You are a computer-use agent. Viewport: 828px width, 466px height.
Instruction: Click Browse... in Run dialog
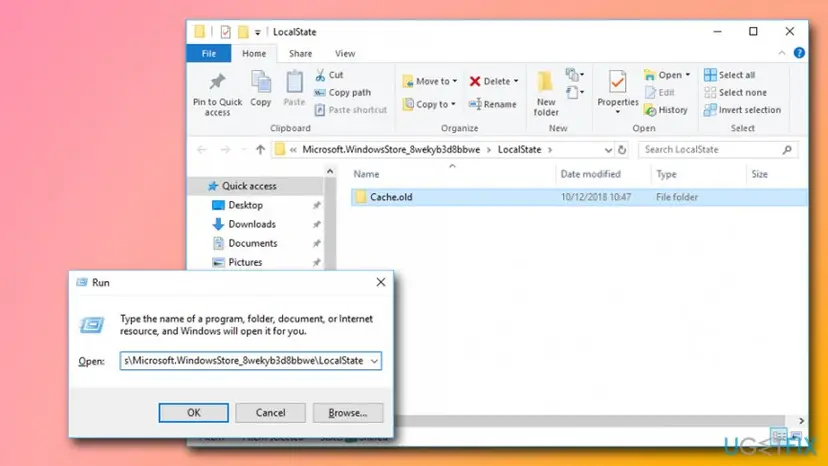347,413
